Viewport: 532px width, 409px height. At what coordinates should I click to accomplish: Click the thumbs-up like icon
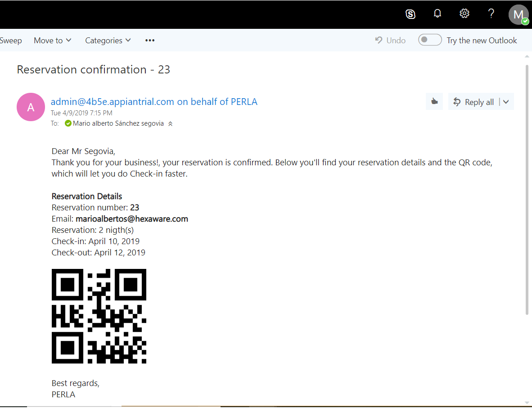click(x=434, y=101)
